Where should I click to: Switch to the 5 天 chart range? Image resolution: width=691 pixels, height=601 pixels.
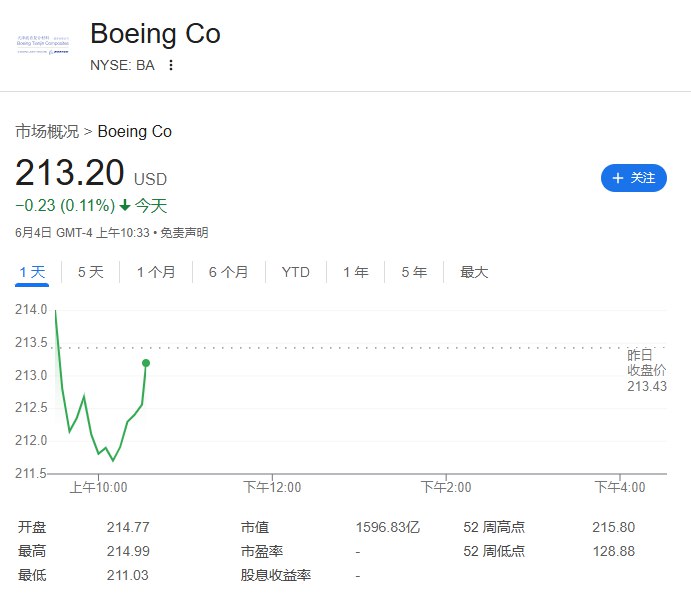tap(90, 272)
